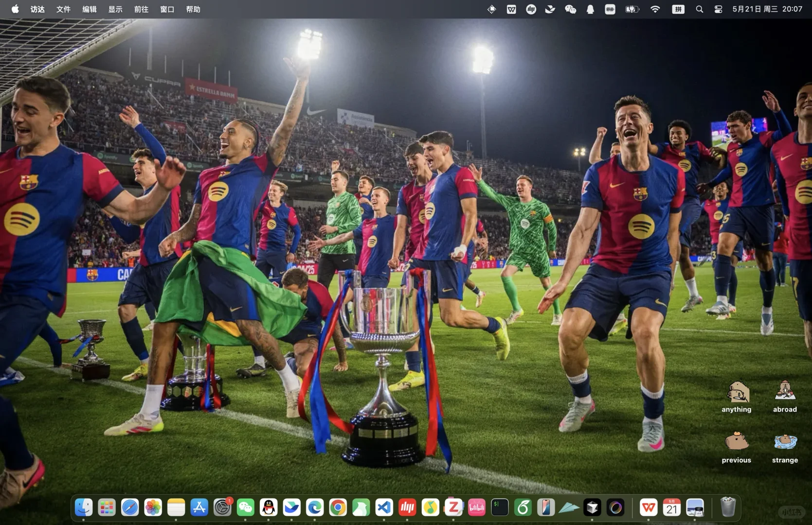
Task: Open the black cube app in Dock
Action: 592,507
